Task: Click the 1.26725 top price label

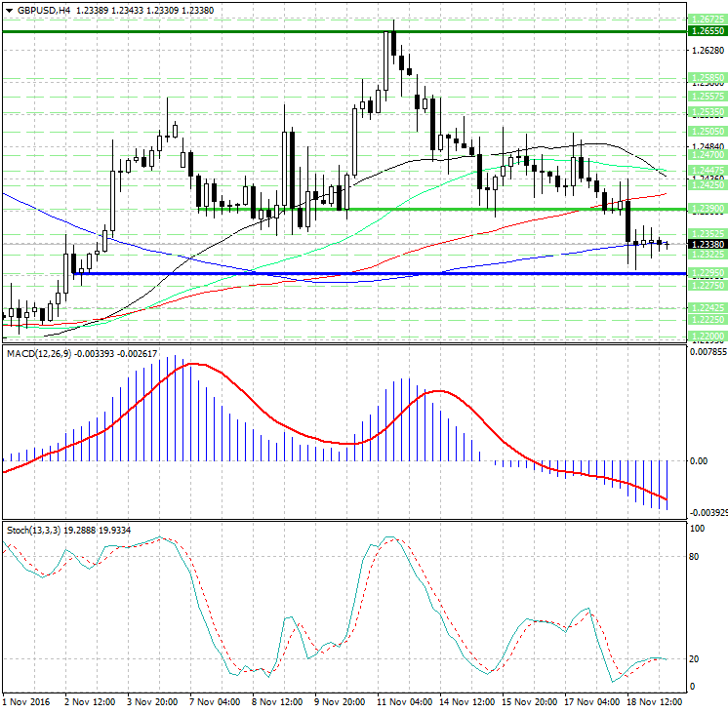Action: tap(706, 20)
